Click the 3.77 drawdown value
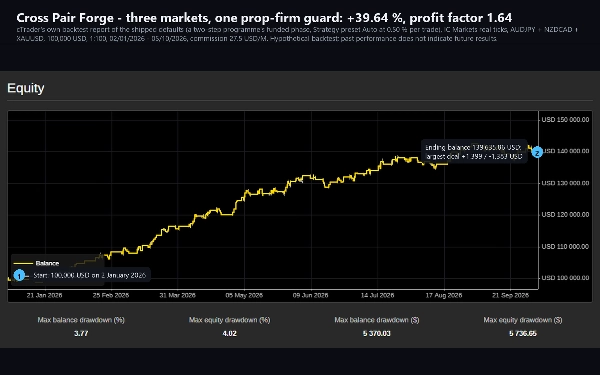This screenshot has height=375, width=600. pos(81,334)
